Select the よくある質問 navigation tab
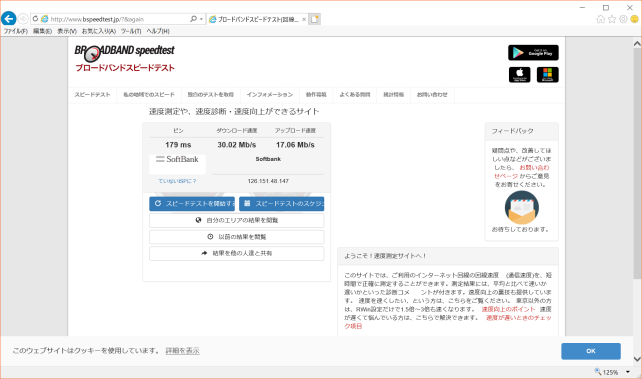 pyautogui.click(x=355, y=95)
